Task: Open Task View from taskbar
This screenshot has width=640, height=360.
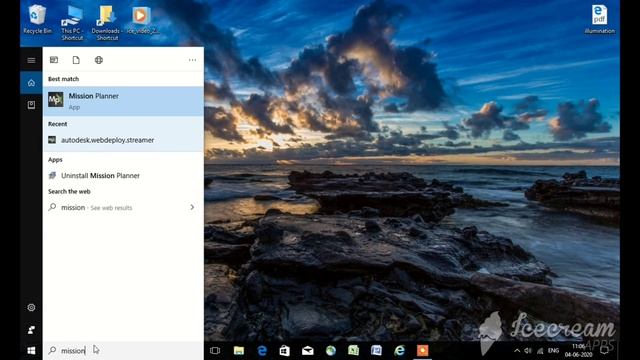Action: tap(215, 351)
